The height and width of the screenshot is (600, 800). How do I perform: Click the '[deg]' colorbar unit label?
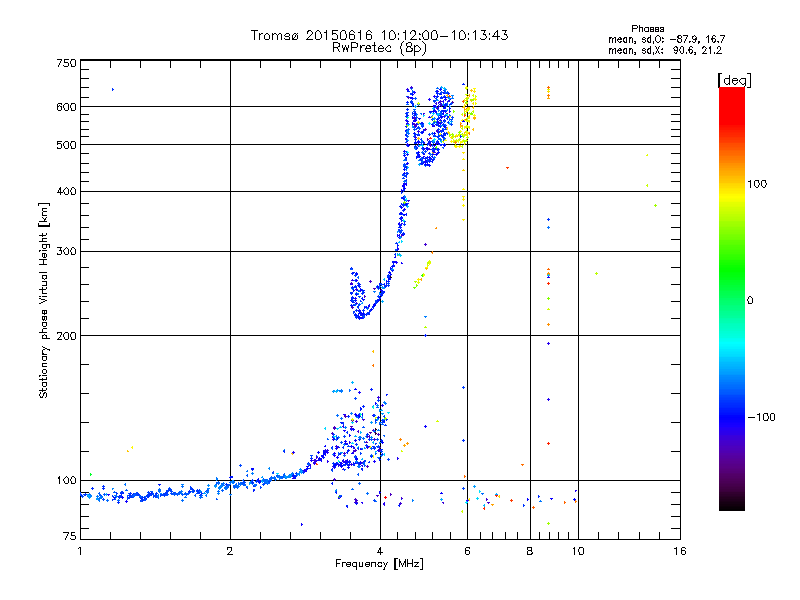click(x=734, y=80)
